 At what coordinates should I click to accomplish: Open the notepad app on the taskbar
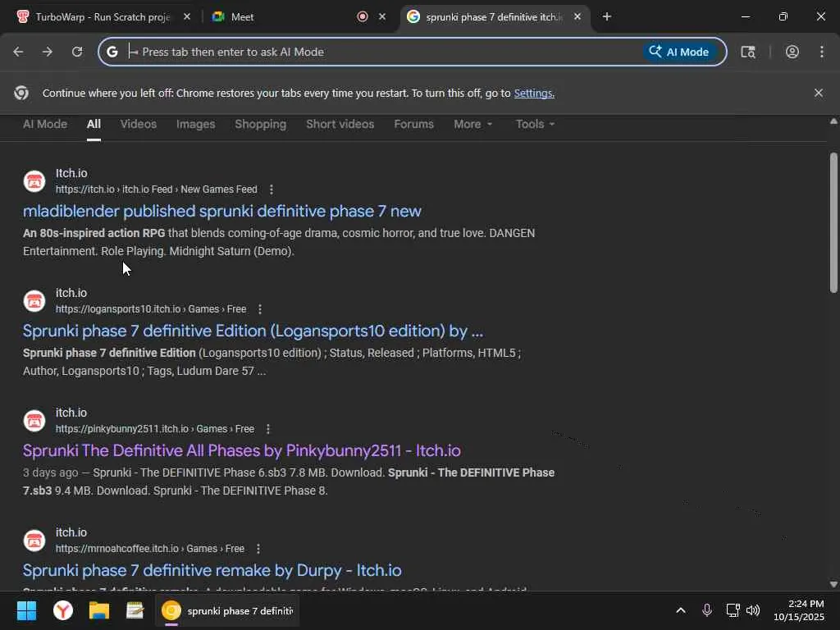pyautogui.click(x=135, y=610)
